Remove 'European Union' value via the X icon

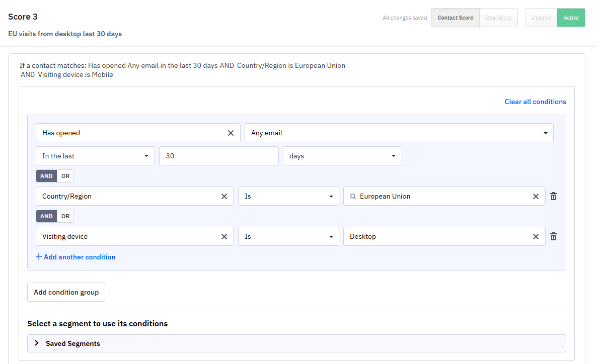pyautogui.click(x=536, y=196)
